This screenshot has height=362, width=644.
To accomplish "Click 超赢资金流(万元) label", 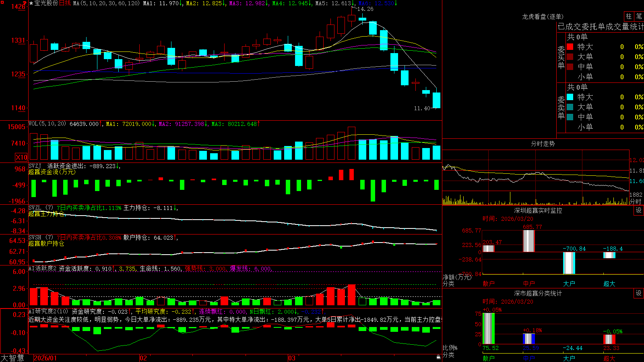I will click(x=52, y=172).
